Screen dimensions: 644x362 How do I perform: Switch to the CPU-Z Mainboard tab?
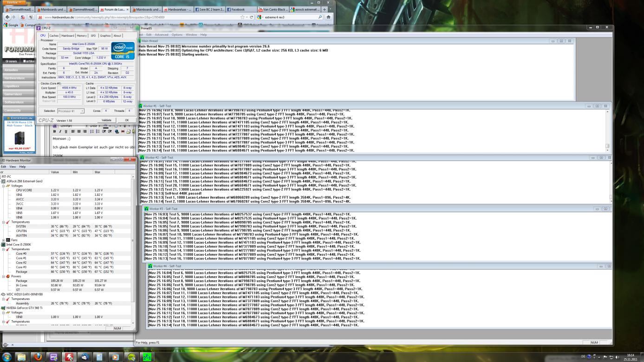pos(67,35)
